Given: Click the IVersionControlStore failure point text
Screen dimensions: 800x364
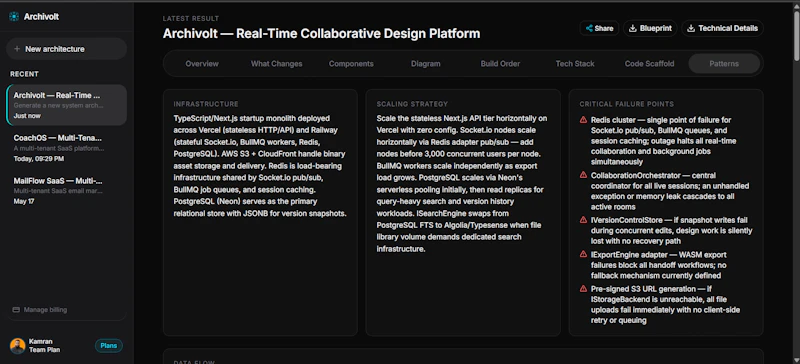Looking at the screenshot, I should tap(671, 230).
